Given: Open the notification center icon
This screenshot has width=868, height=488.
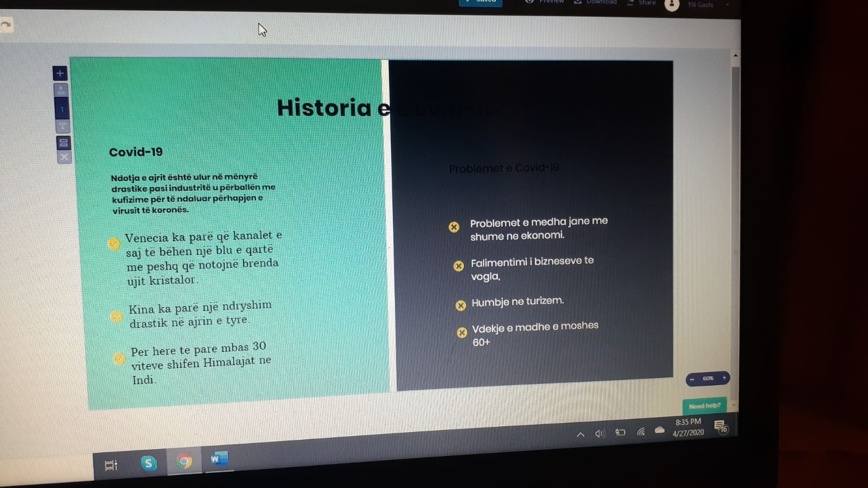Looking at the screenshot, I should point(720,427).
